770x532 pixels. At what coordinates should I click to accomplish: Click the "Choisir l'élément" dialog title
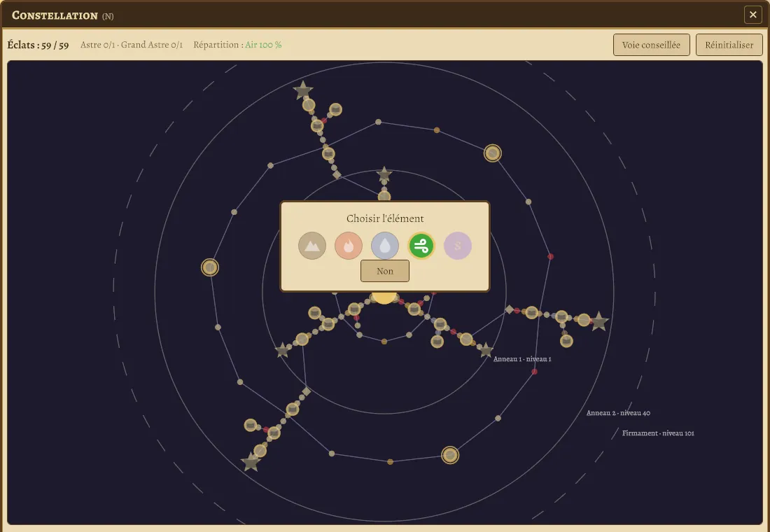point(385,218)
